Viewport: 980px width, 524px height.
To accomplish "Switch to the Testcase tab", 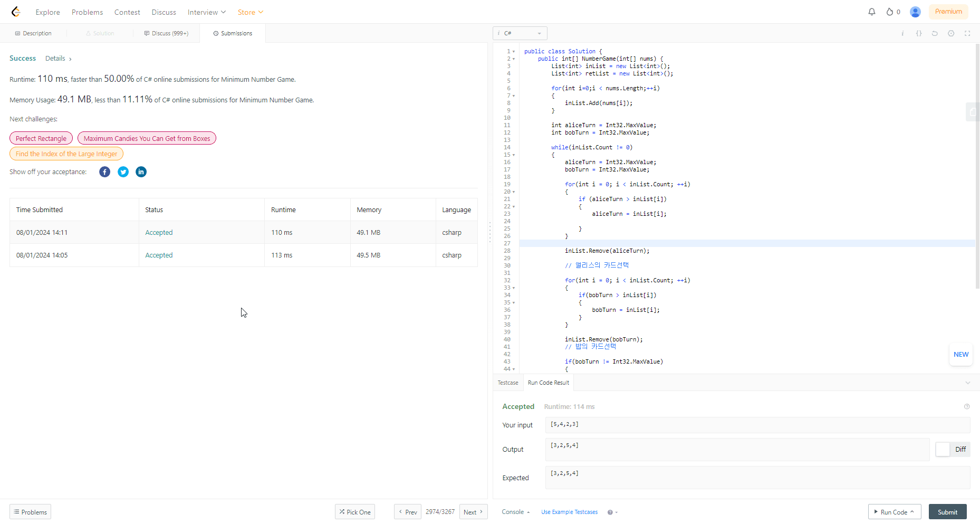I will coord(508,383).
